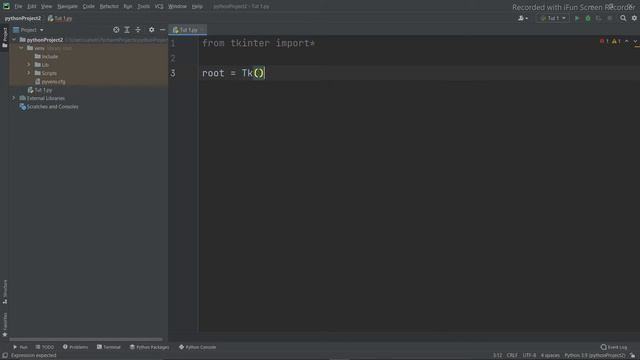
Task: Open the Python Packages tool window
Action: tap(149, 347)
